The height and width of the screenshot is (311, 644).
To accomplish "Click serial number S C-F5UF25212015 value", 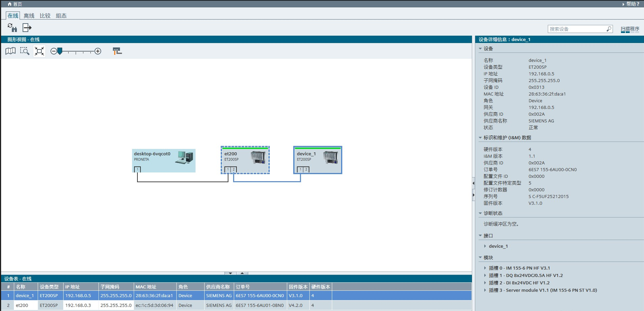I will [x=549, y=196].
